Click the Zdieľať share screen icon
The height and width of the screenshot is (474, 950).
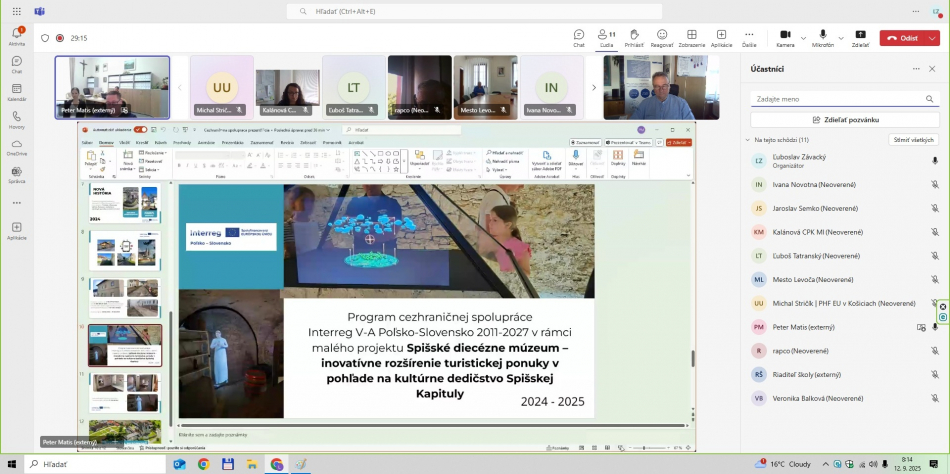[860, 36]
